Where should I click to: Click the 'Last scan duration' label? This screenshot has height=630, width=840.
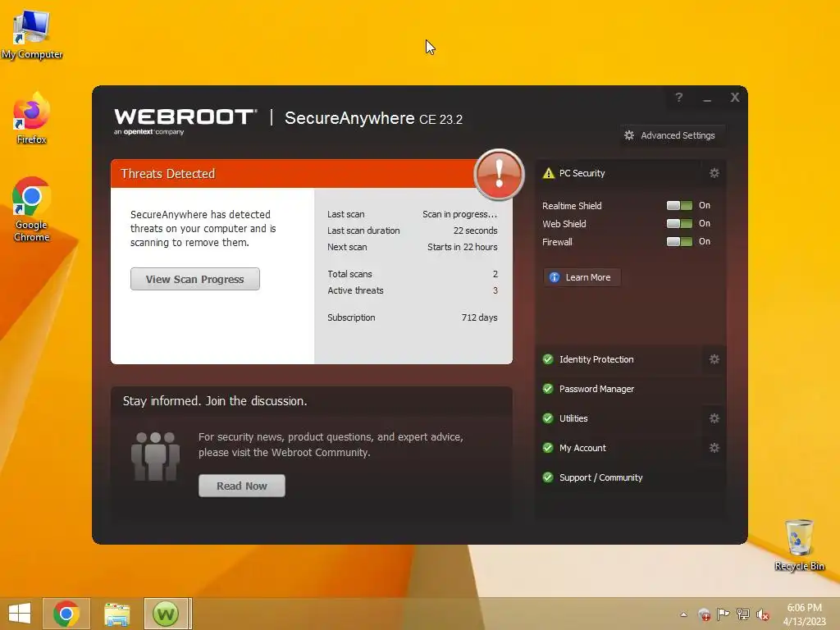pos(363,231)
